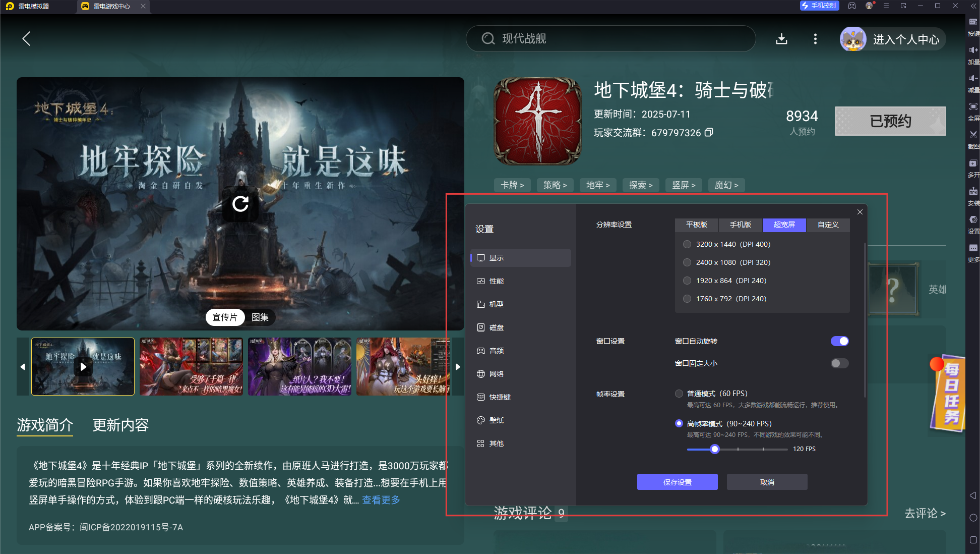
Task: Open the downloads icon next to search
Action: coord(781,39)
